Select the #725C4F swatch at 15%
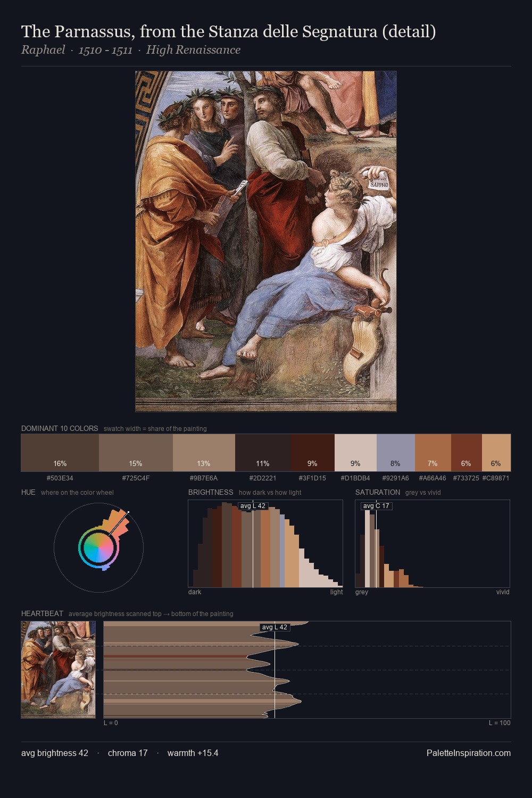This screenshot has height=798, width=532. click(136, 453)
